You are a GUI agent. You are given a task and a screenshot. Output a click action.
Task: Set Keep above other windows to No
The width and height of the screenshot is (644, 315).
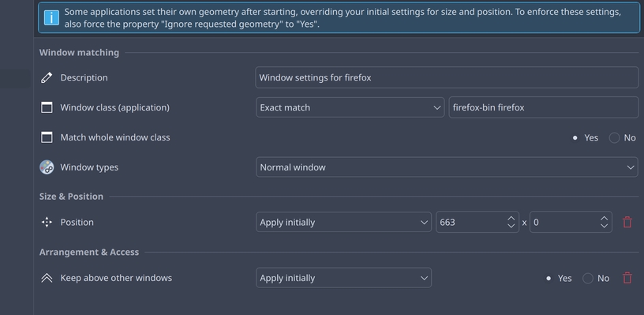pyautogui.click(x=588, y=279)
